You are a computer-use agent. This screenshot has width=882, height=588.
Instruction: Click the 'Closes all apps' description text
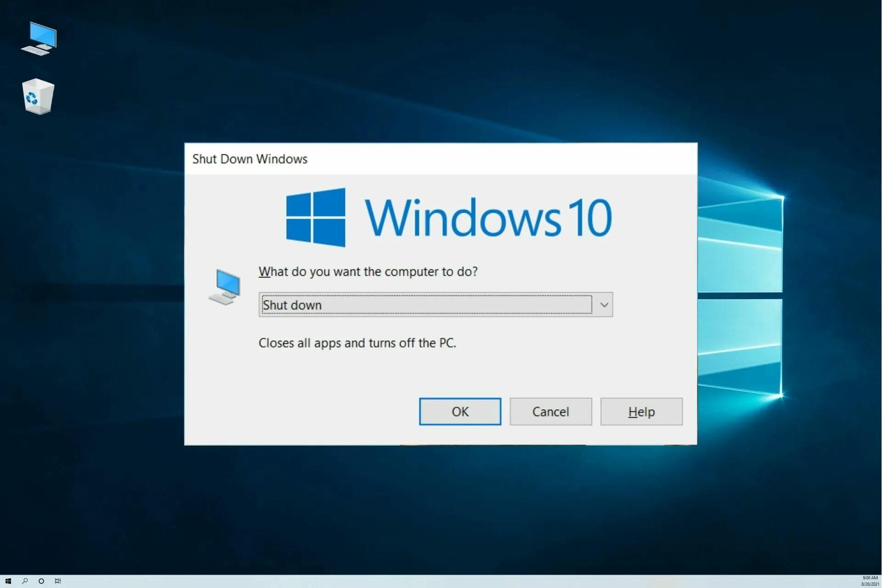click(357, 343)
